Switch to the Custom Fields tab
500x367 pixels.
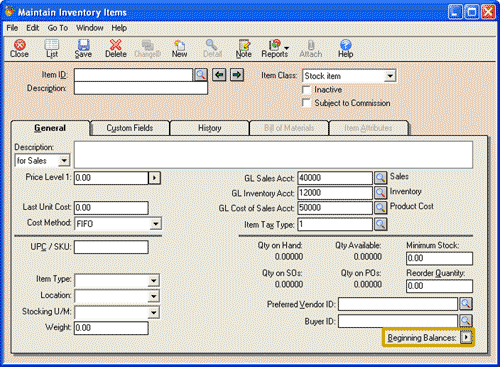(x=130, y=128)
